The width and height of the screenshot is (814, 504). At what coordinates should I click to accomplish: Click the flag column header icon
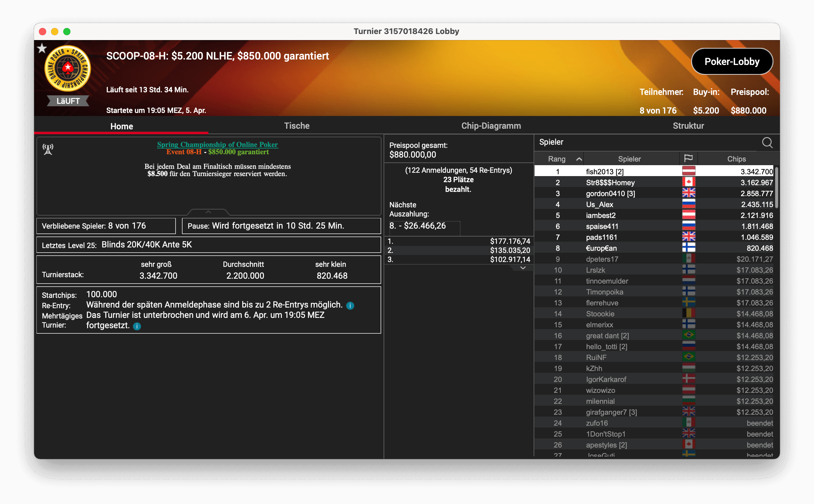[x=688, y=158]
